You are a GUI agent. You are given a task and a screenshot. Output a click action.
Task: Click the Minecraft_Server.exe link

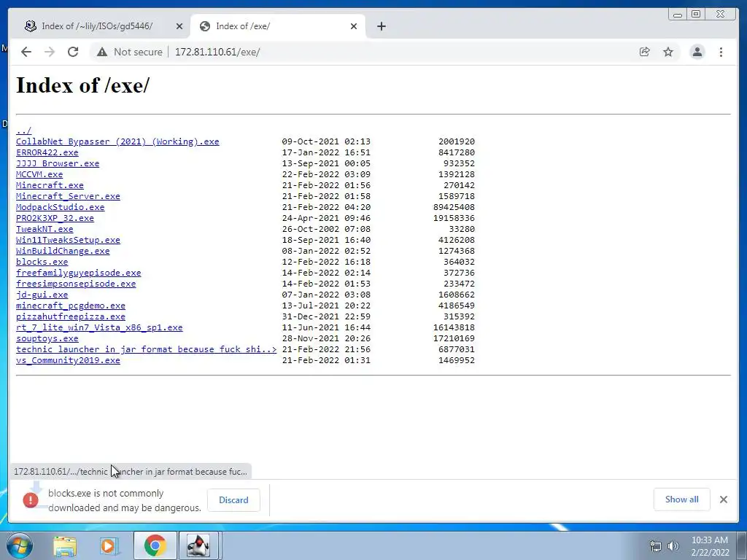point(68,196)
